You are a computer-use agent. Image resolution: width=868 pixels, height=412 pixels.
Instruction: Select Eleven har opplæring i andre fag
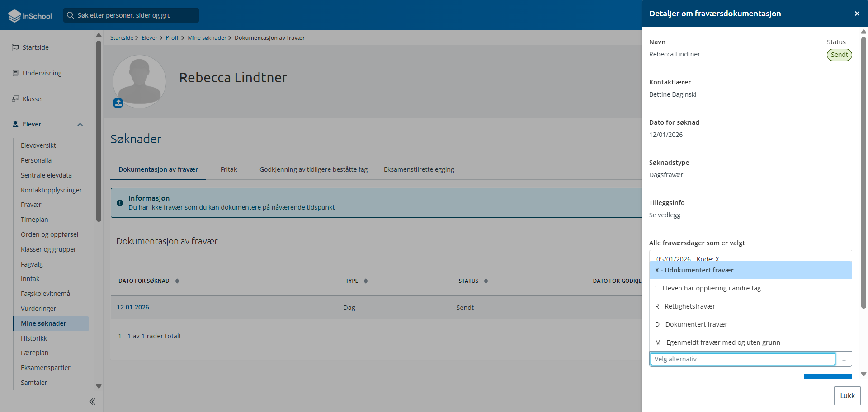750,288
